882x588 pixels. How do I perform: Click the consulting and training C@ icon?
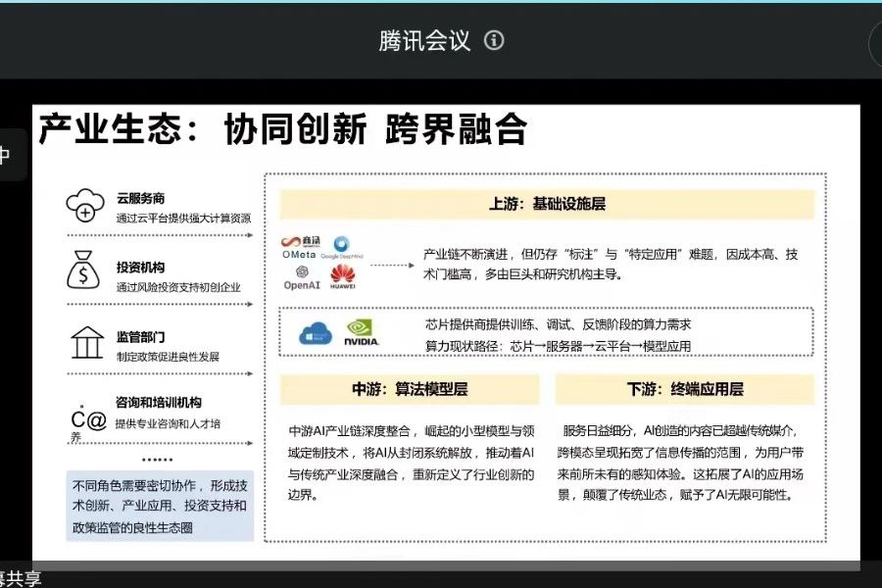[85, 422]
